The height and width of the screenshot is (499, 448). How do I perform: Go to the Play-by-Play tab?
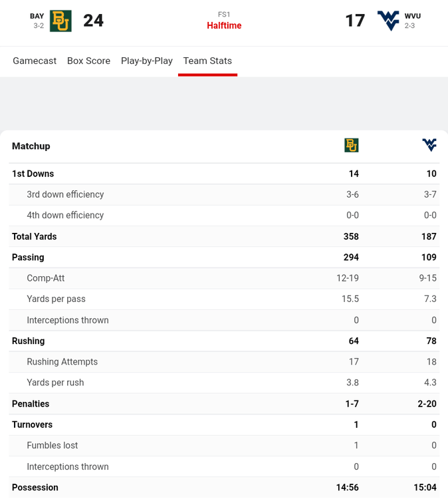point(147,61)
